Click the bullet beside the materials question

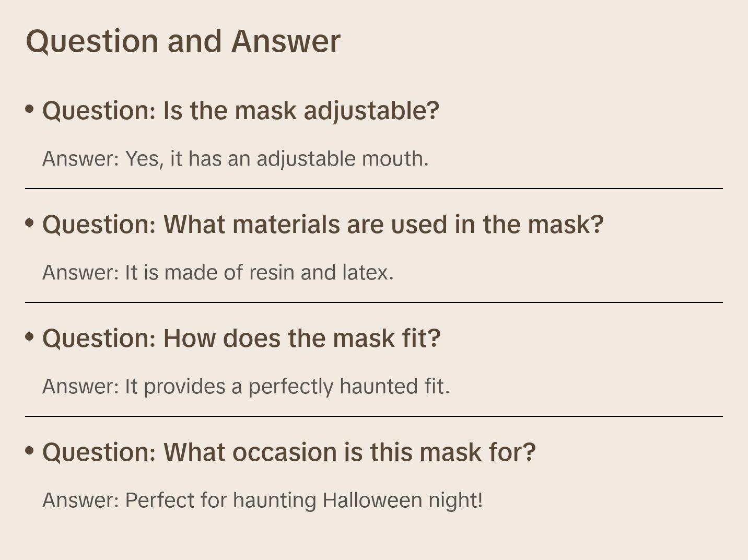click(30, 223)
